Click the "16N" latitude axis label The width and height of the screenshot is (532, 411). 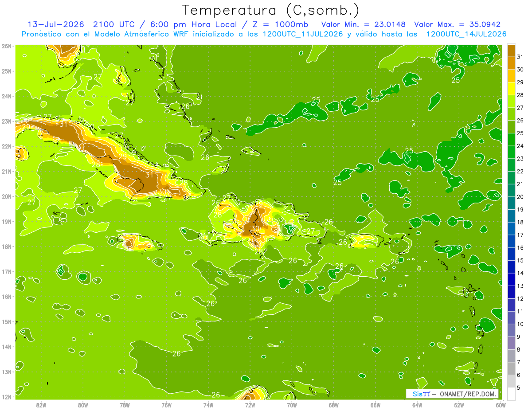pos(7,297)
